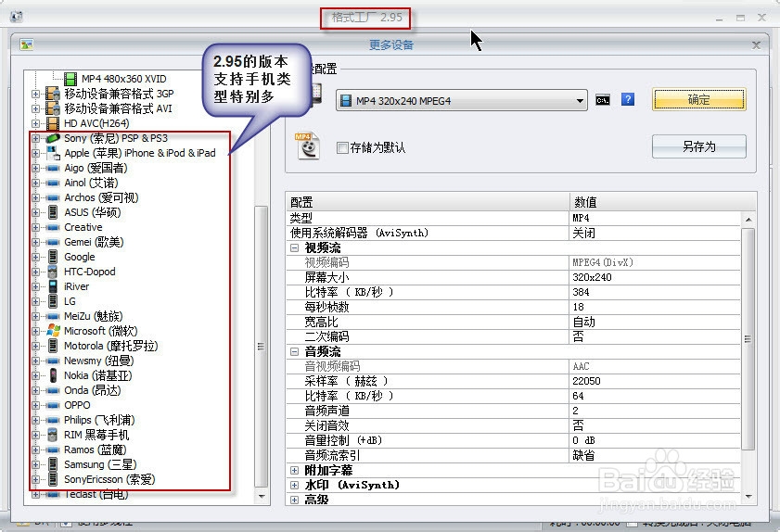Click the 3GP mobile format icon
The image size is (780, 532).
(x=53, y=94)
